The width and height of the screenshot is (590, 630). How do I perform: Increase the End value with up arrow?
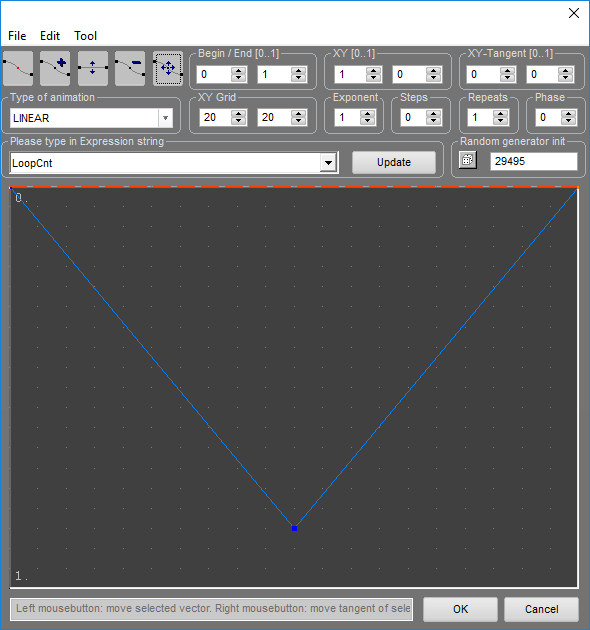[298, 70]
